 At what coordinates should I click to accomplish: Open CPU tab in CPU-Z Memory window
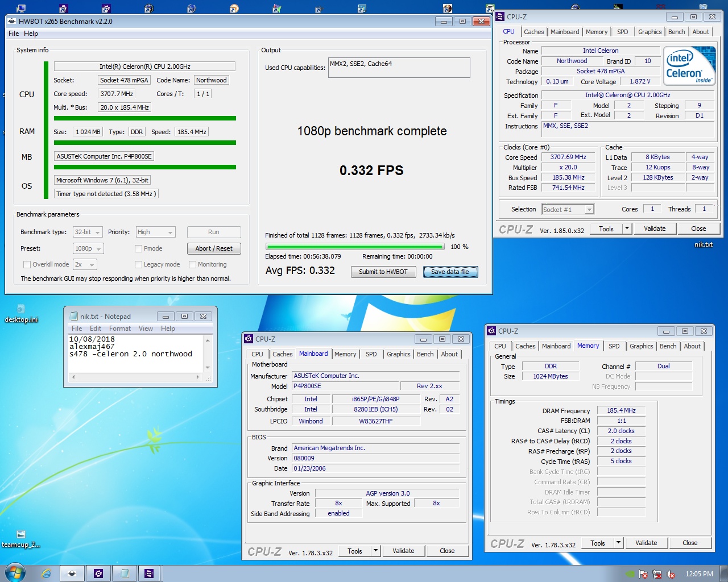(500, 346)
